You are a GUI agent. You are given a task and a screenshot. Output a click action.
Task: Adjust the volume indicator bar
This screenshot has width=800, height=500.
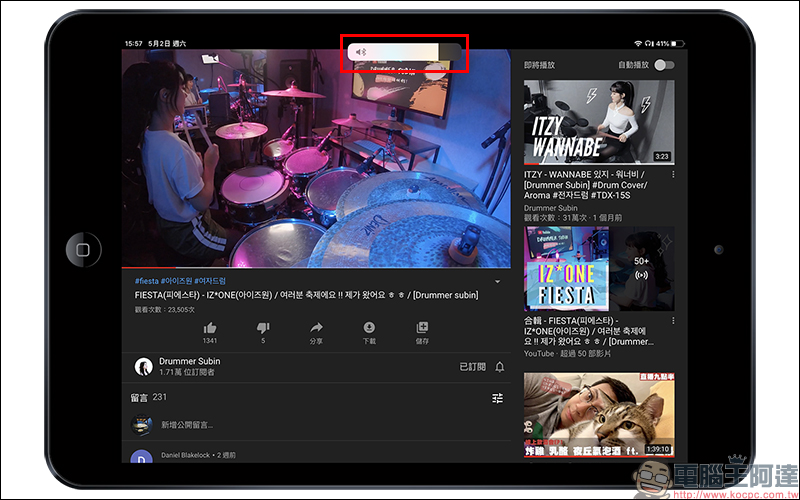pos(405,51)
